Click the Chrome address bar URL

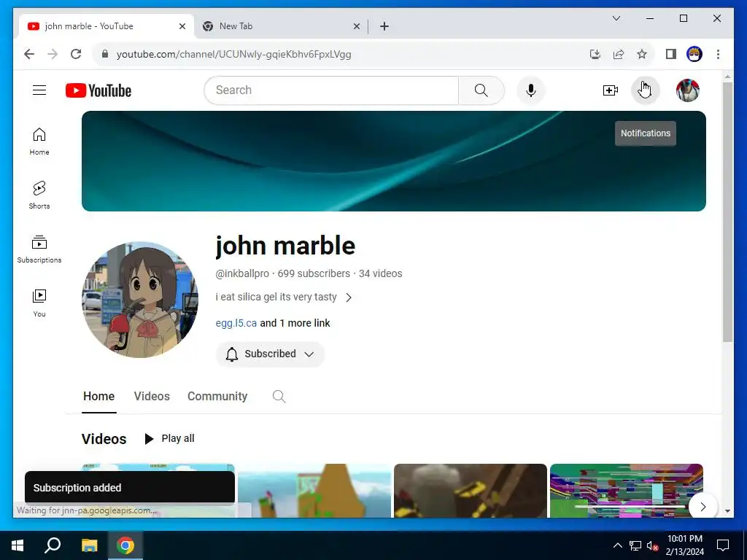234,54
